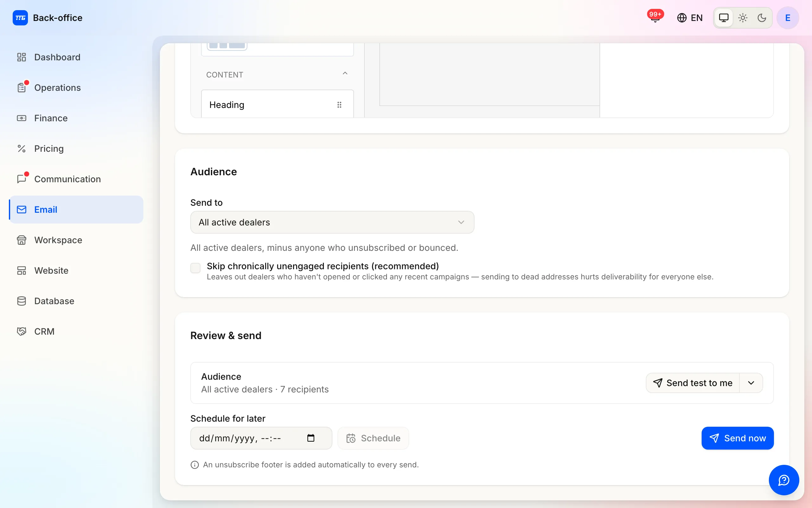The image size is (812, 508).
Task: Click the Back-office logo icon
Action: pos(20,18)
